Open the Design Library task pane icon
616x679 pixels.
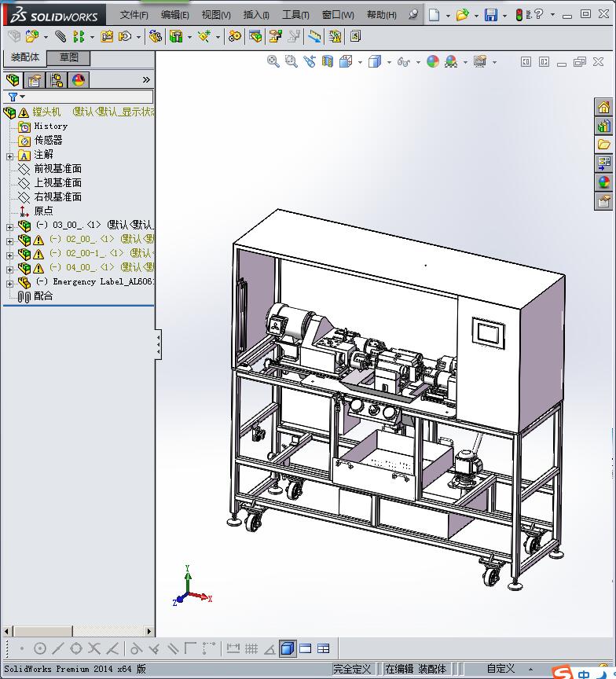click(604, 126)
